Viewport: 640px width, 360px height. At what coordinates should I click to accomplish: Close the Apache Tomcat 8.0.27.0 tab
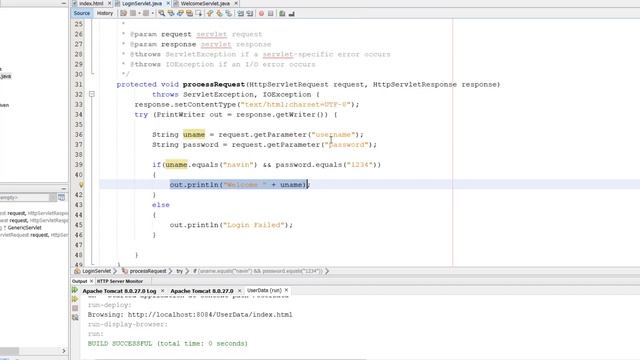(x=240, y=291)
